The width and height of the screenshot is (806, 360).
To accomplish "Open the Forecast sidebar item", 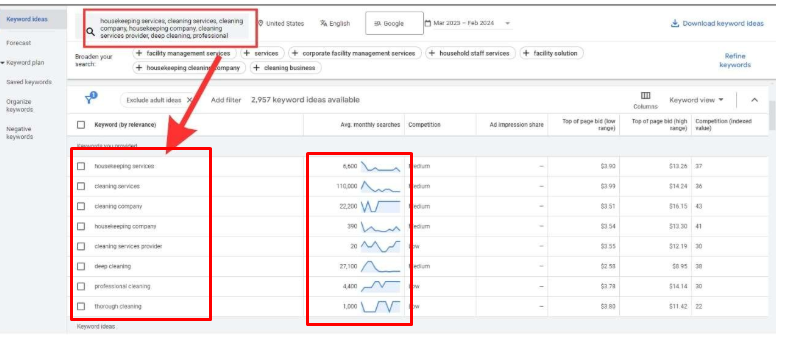I will (x=19, y=43).
